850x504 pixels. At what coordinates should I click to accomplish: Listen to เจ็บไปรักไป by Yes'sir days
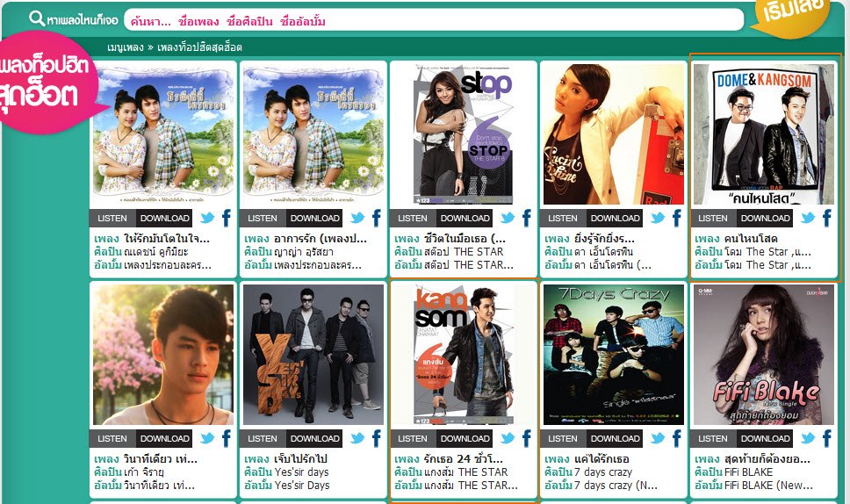(x=263, y=439)
